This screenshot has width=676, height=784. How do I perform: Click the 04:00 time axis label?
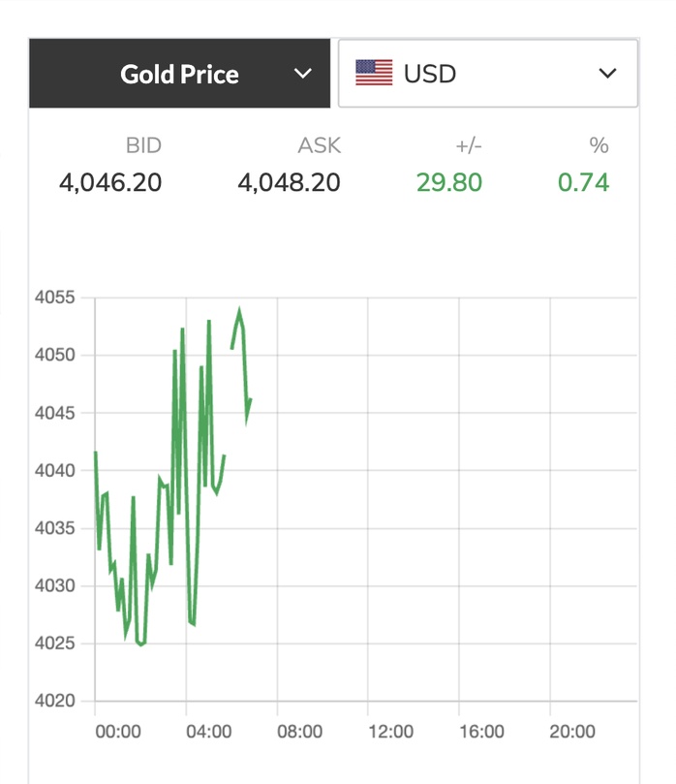click(x=209, y=732)
